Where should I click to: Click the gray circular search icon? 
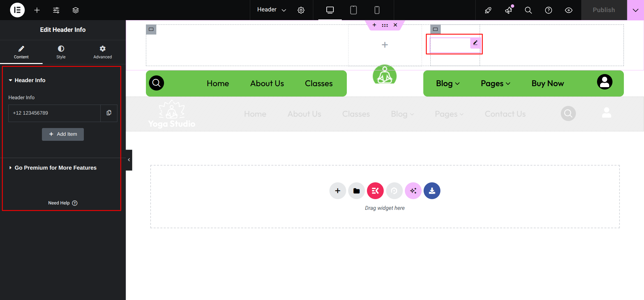(x=568, y=114)
